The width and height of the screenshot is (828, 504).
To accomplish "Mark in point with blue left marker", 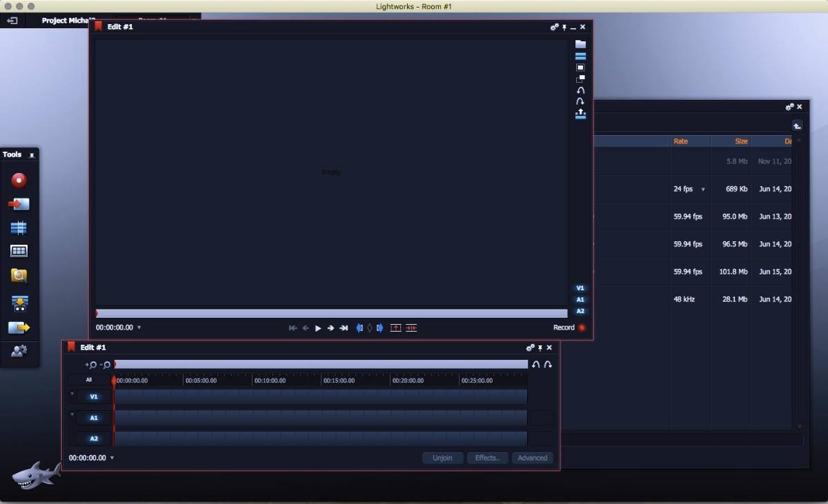I will [359, 328].
